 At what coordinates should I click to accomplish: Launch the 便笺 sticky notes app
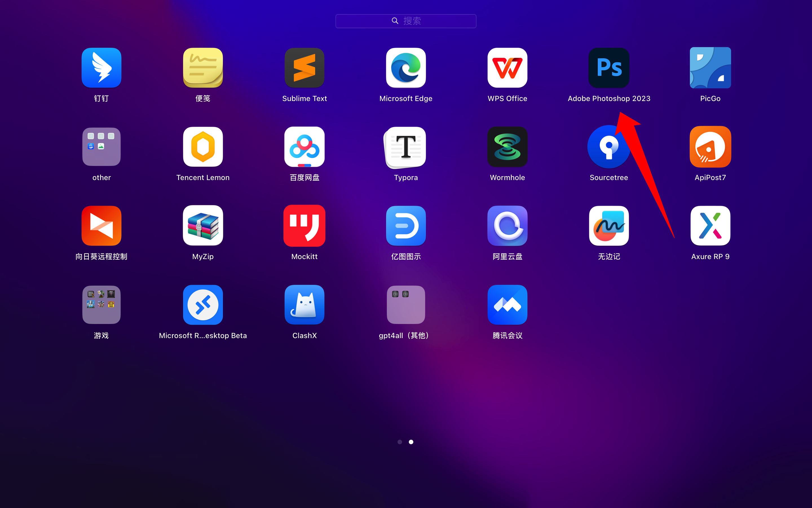pos(203,68)
